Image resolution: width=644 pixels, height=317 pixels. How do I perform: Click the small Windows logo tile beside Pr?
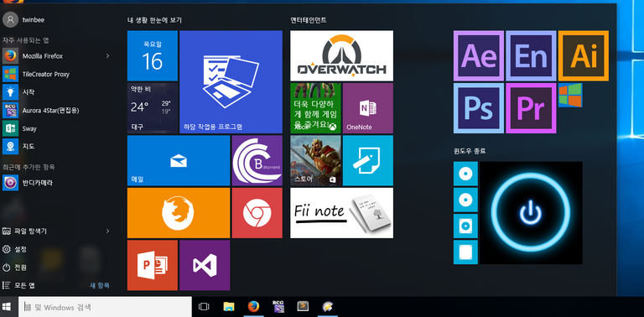[570, 96]
